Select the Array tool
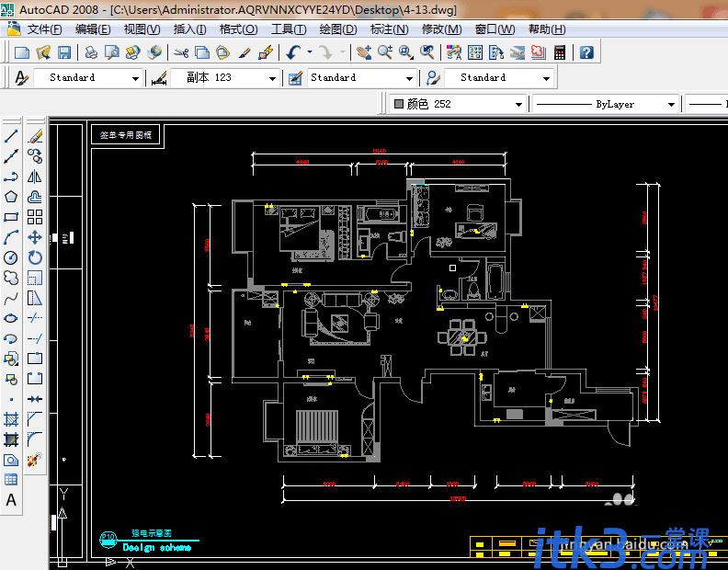Screen dimensions: 728x570 [x=35, y=217]
